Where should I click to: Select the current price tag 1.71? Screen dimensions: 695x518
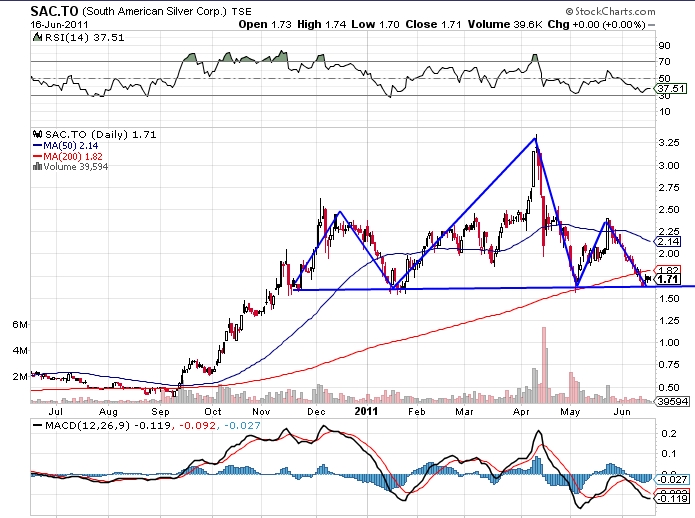tap(668, 279)
